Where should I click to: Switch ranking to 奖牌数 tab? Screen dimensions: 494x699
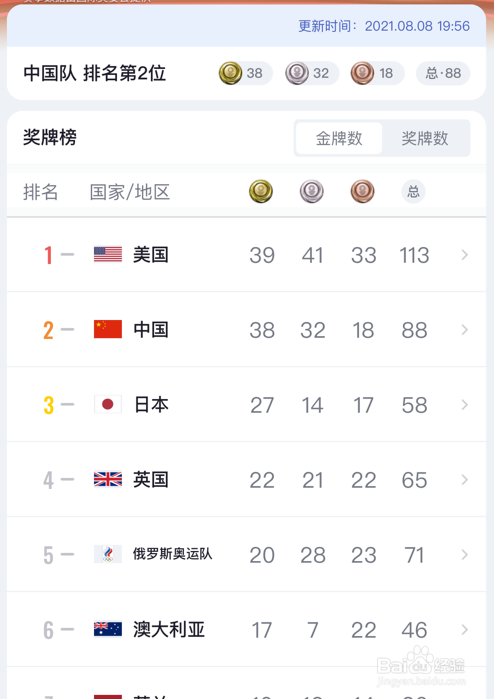tap(425, 138)
